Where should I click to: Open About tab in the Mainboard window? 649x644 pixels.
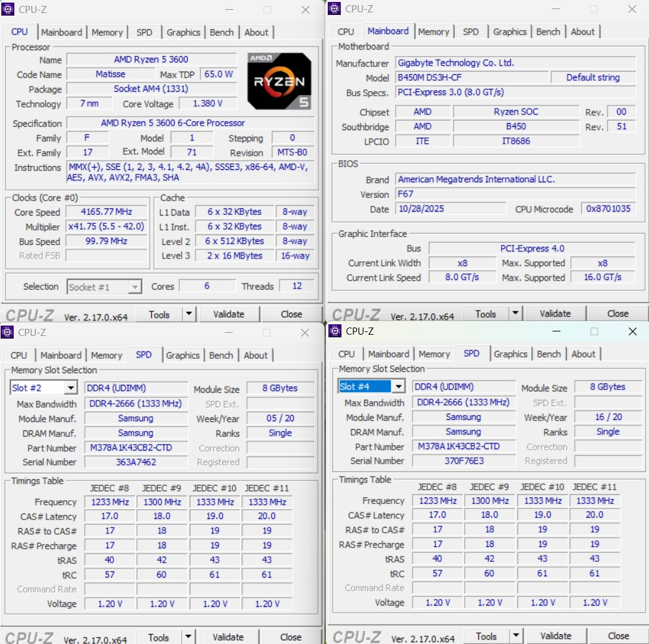click(583, 32)
